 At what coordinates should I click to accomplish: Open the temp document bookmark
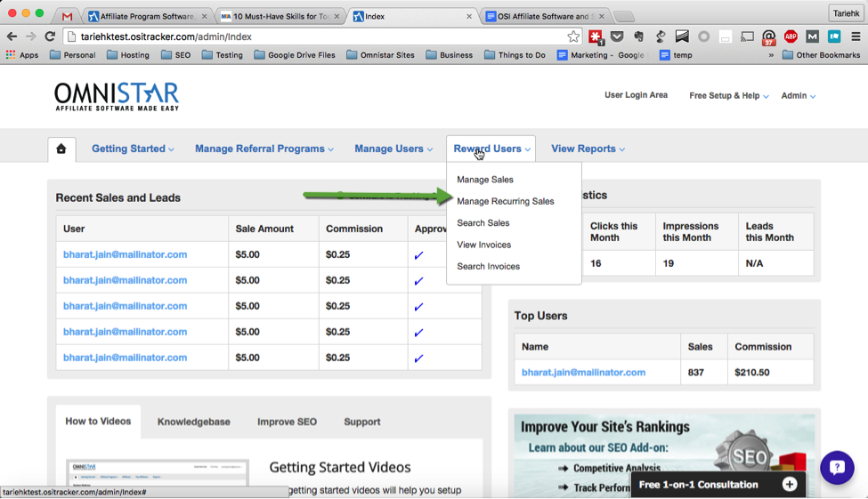[x=676, y=55]
